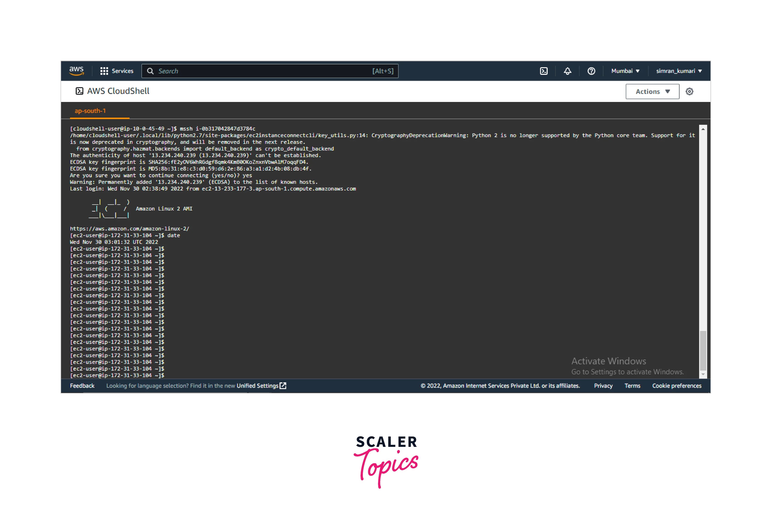The width and height of the screenshot is (772, 532).
Task: Click CloudShell icon beside page title
Action: tap(79, 91)
